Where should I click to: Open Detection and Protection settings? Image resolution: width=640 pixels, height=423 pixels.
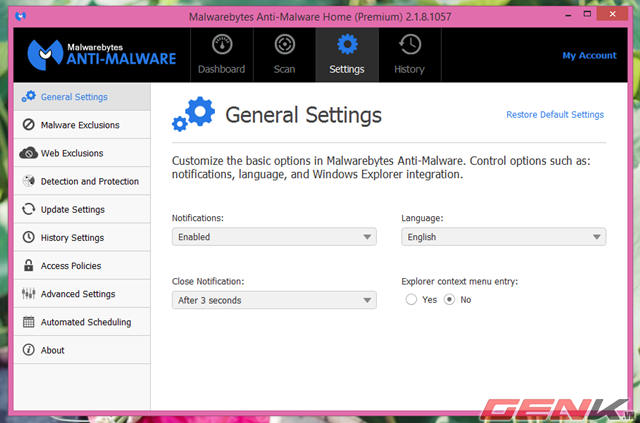pyautogui.click(x=82, y=181)
